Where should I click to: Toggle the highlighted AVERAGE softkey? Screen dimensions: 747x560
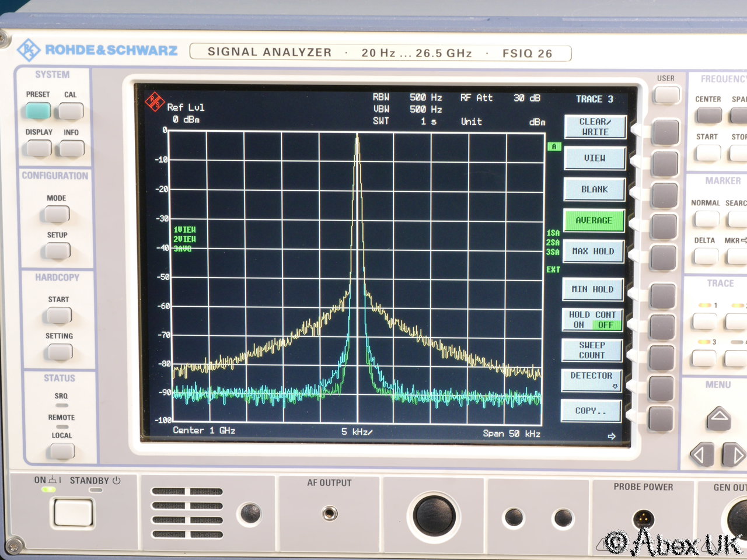click(x=594, y=220)
